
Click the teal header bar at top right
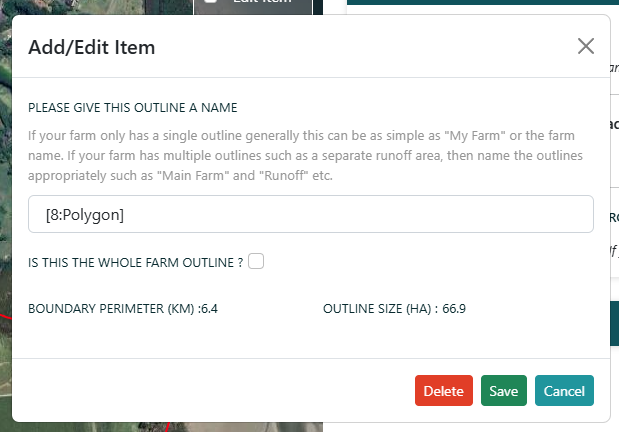click(x=482, y=2)
